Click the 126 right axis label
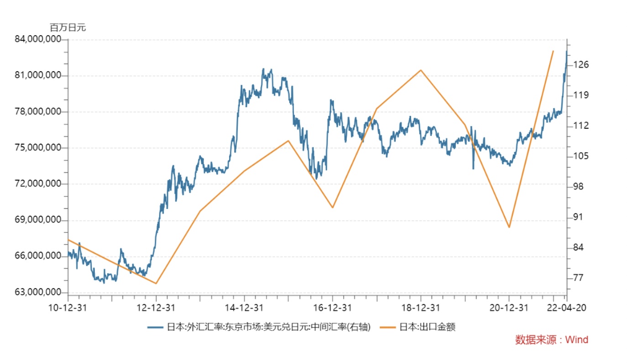 (x=581, y=65)
